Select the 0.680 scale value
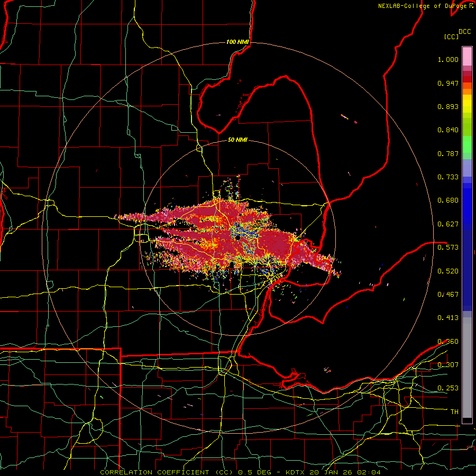The image size is (476, 476). pos(448,200)
